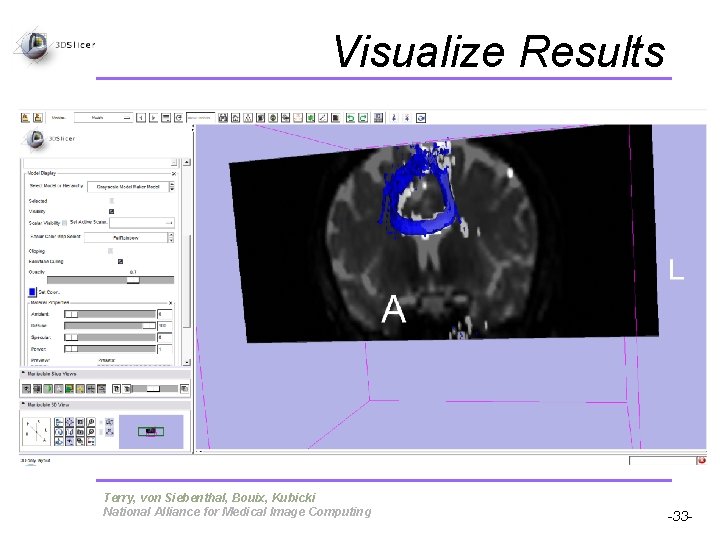The height and width of the screenshot is (540, 720).
Task: Open Select Model or Hierarchy dropdown
Action: (x=128, y=187)
